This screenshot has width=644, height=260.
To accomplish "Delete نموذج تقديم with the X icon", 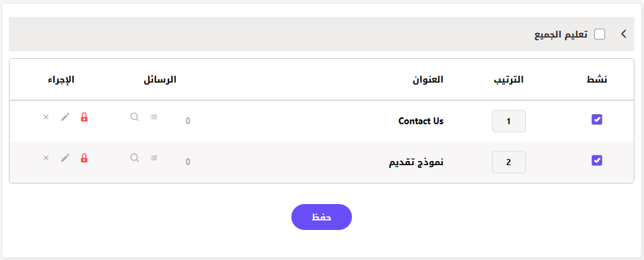I will [x=46, y=158].
